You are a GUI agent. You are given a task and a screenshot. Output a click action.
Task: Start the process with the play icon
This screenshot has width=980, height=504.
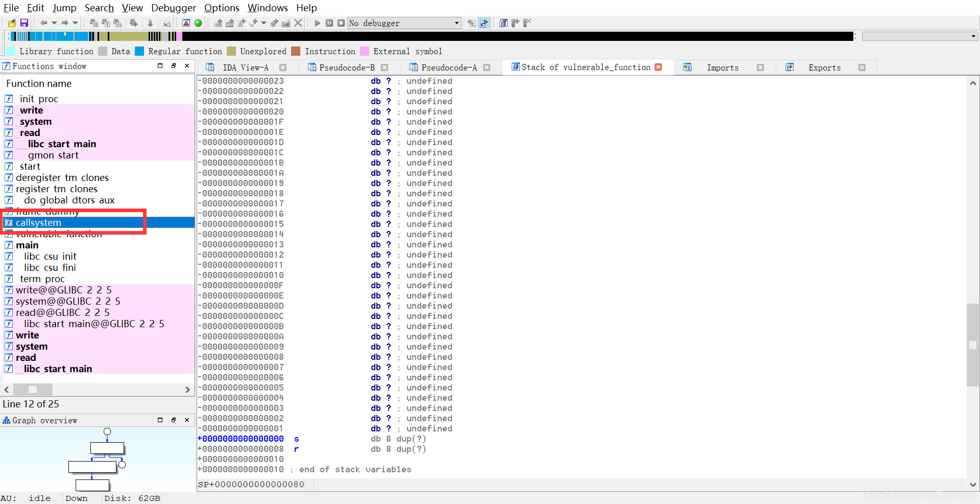pos(318,23)
